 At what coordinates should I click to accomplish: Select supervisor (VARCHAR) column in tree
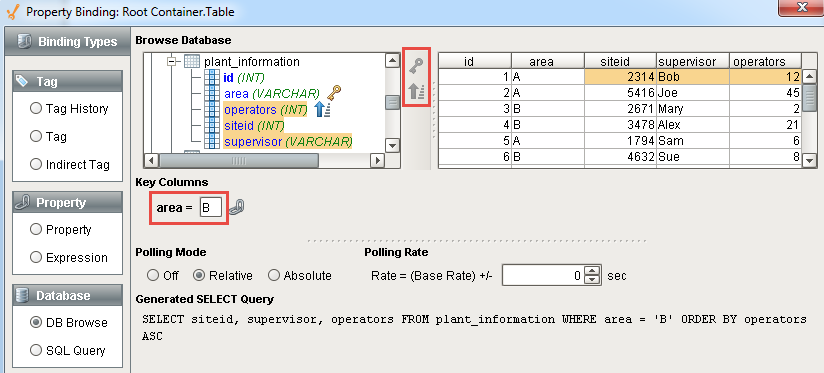288,141
